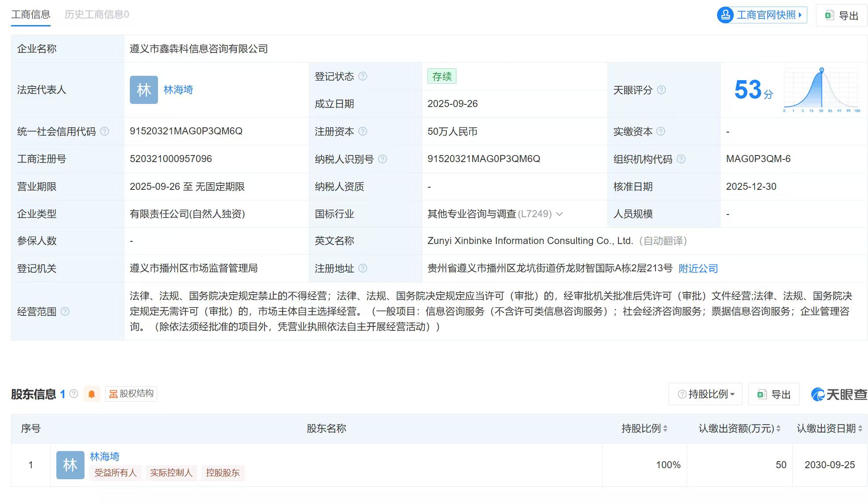The height and width of the screenshot is (503, 868).
Task: Sort by 认缴出资日期 column arrows
Action: click(x=860, y=428)
